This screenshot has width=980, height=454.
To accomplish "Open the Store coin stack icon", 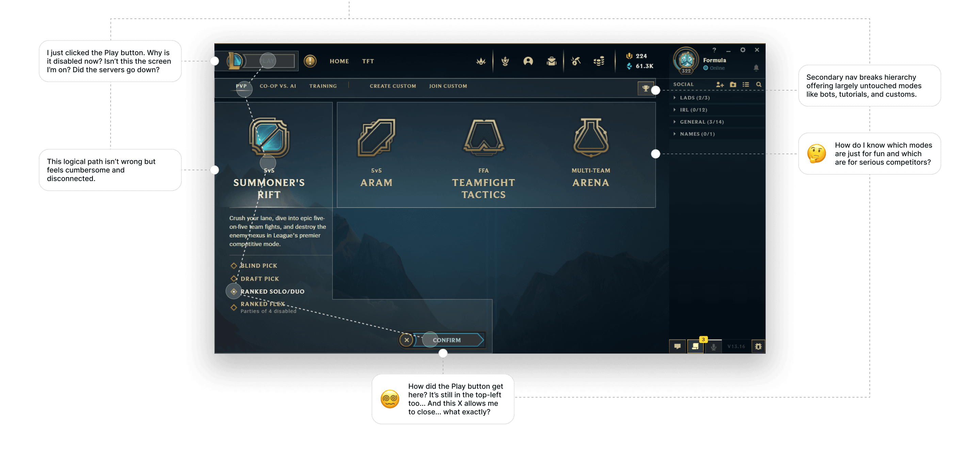I will tap(599, 61).
